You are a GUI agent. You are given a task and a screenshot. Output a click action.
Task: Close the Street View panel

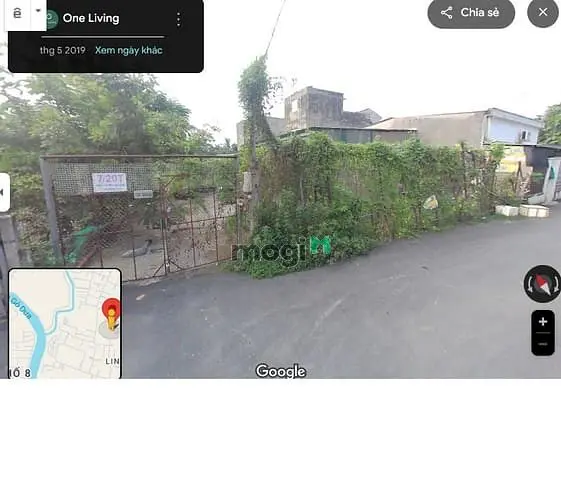pyautogui.click(x=543, y=13)
